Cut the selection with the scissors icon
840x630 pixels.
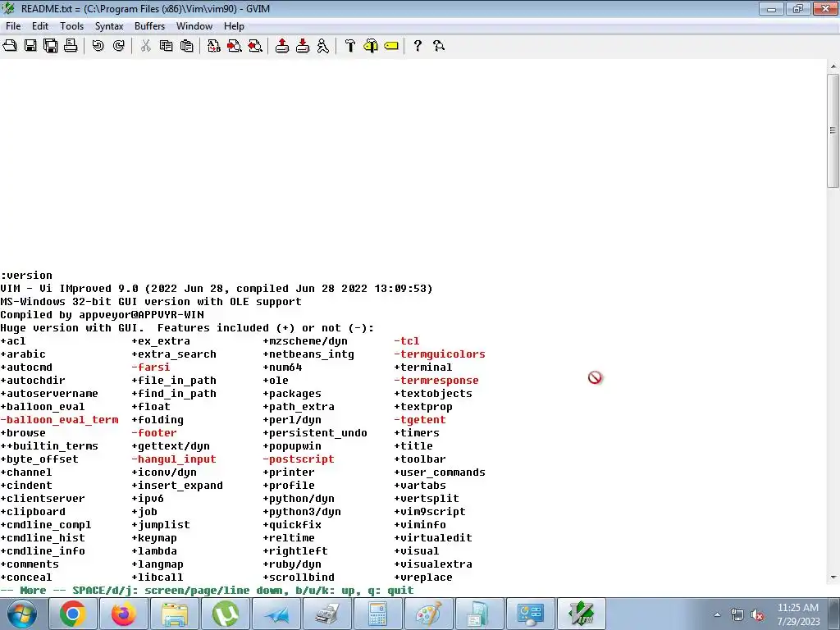point(146,46)
